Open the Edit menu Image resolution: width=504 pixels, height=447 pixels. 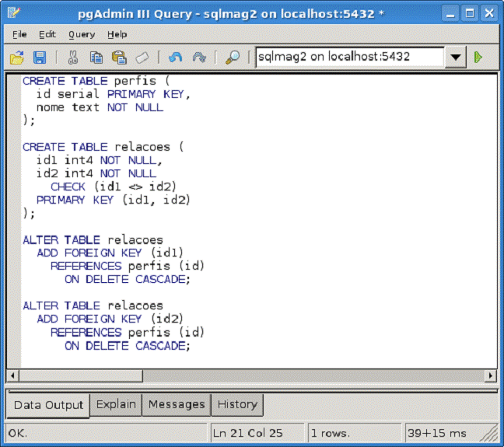47,34
